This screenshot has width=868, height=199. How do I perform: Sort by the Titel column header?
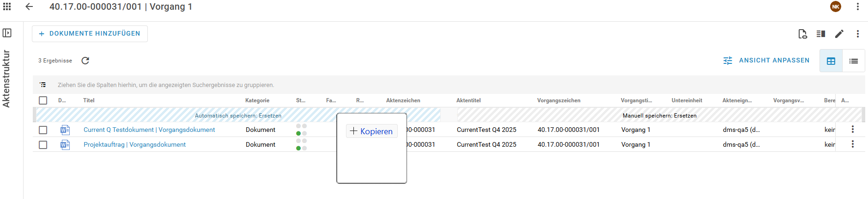89,100
